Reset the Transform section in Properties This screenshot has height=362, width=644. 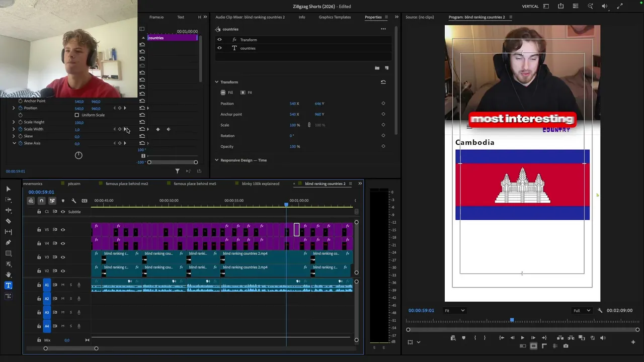click(383, 82)
